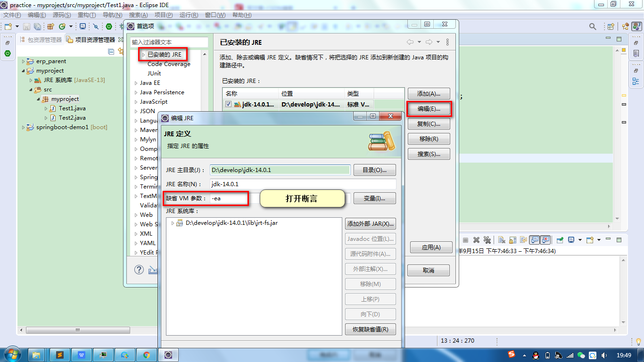Click the Chrome icon in the taskbar
The width and height of the screenshot is (644, 362).
(x=147, y=355)
